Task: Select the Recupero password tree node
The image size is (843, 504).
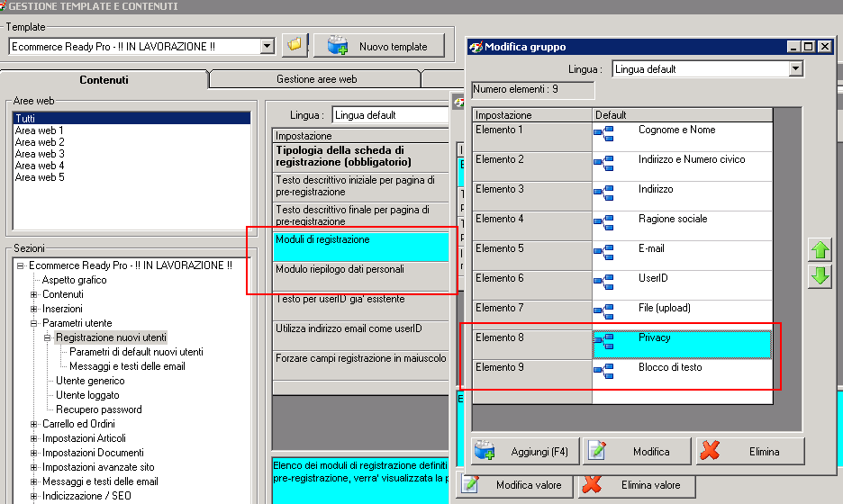Action: click(x=99, y=409)
